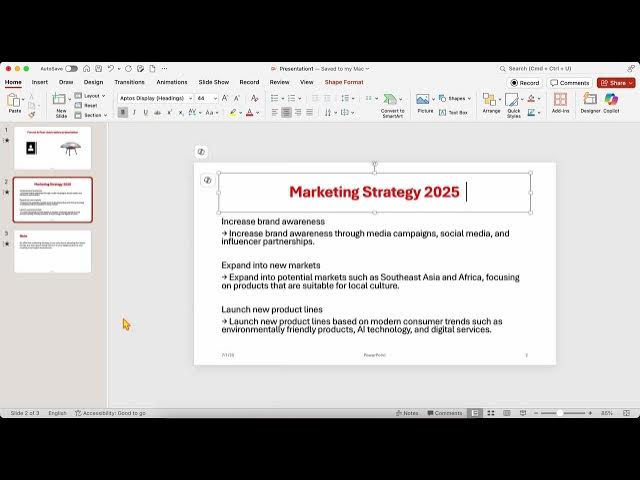Image resolution: width=640 pixels, height=480 pixels.
Task: Open the Shape Format tab
Action: (x=344, y=82)
